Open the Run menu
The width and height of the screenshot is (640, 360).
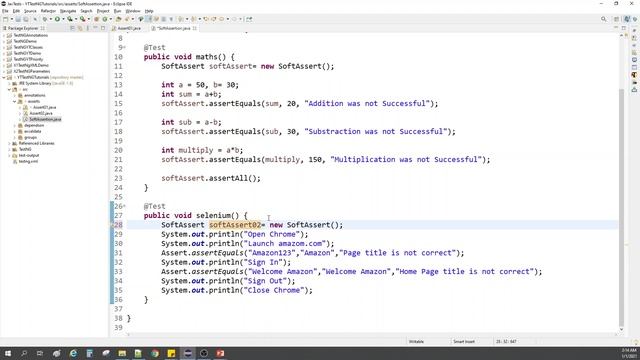coord(118,11)
